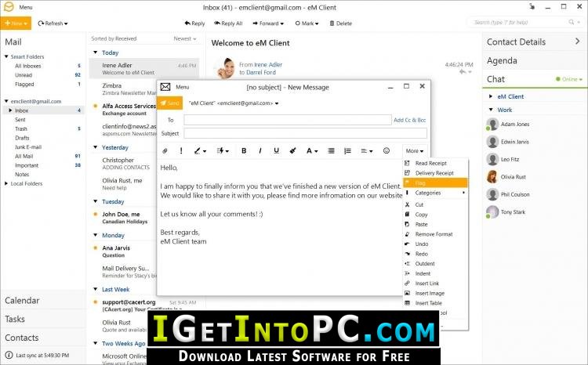Open the Refresh dropdown in main toolbar
The image size is (588, 365).
click(53, 23)
